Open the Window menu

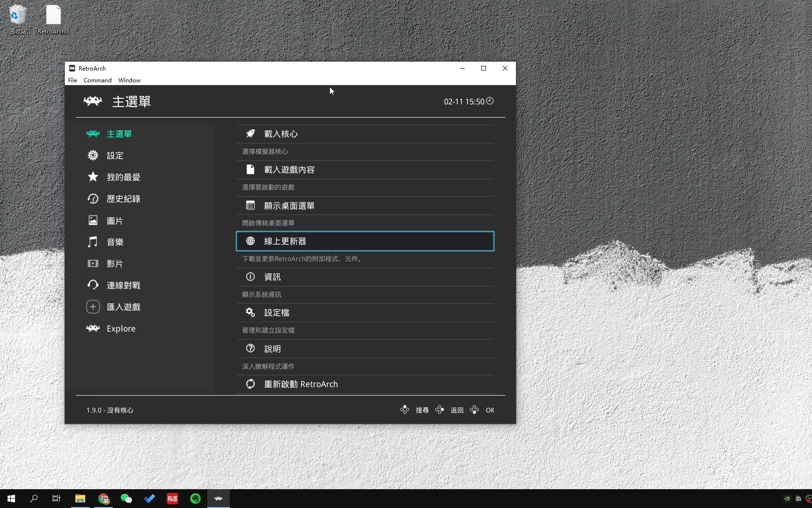pyautogui.click(x=129, y=80)
